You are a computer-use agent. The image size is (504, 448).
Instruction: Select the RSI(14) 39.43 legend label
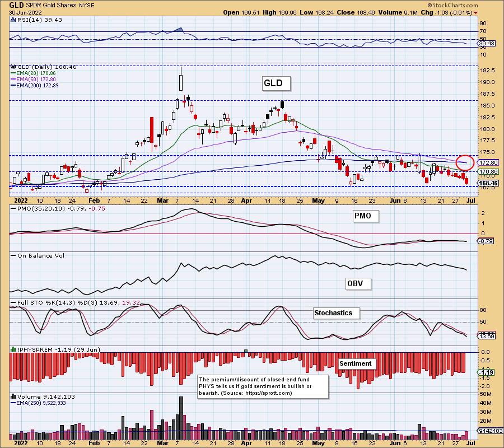[x=40, y=20]
